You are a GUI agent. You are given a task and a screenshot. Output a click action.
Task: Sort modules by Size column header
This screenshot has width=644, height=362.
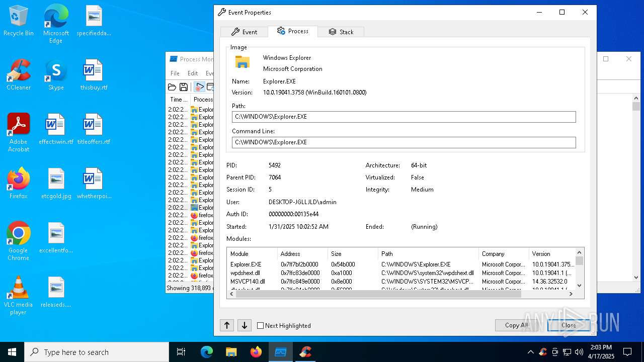click(353, 254)
